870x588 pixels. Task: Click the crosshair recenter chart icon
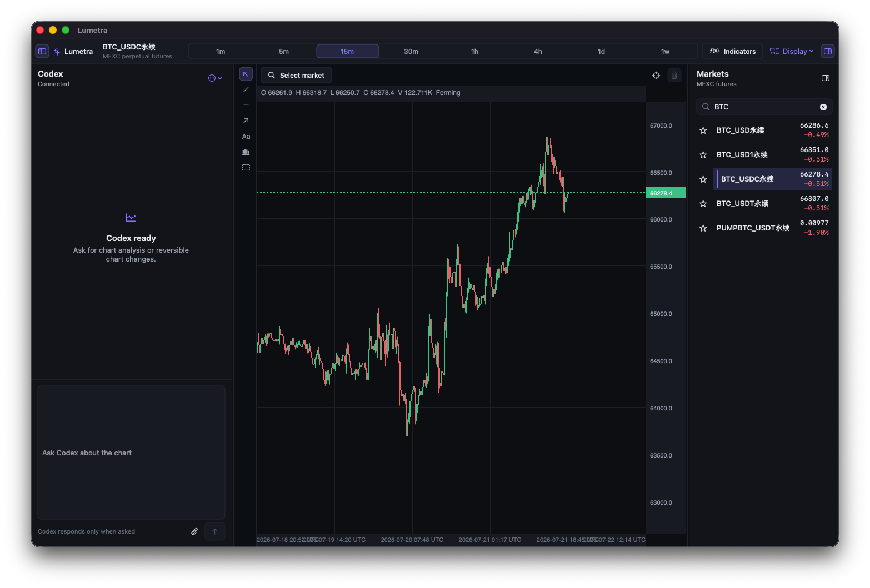(656, 75)
